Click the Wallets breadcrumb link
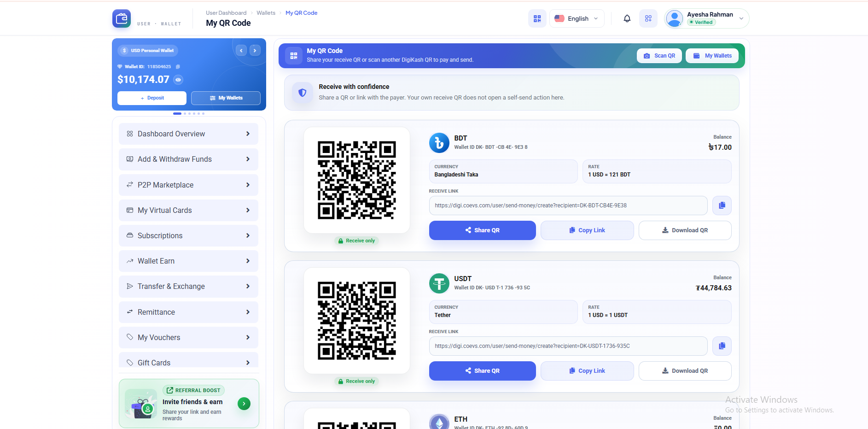 [x=266, y=13]
